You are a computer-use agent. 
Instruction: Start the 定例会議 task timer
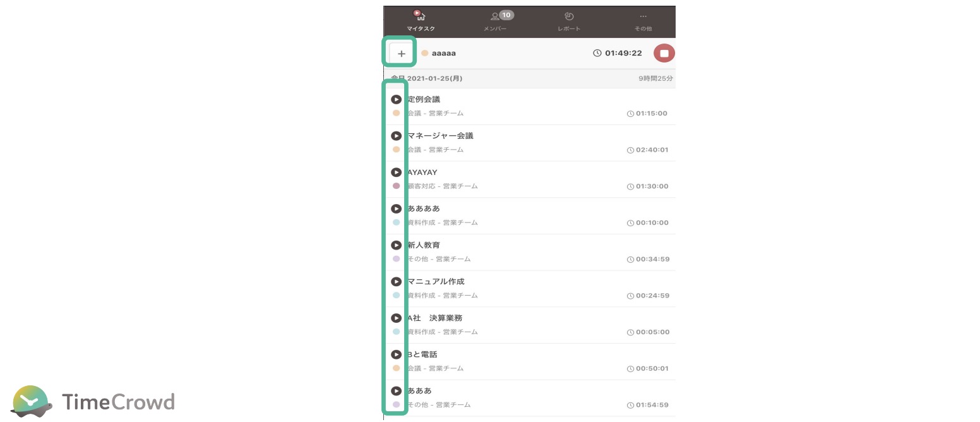click(396, 99)
